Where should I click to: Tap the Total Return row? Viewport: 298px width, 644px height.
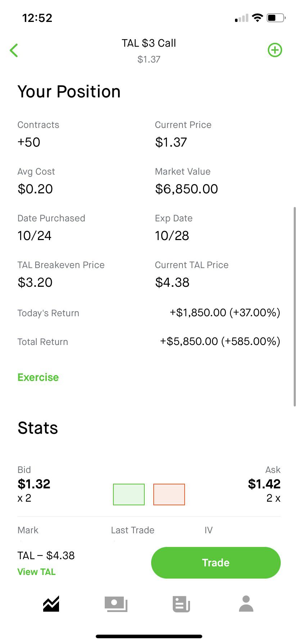pyautogui.click(x=149, y=341)
